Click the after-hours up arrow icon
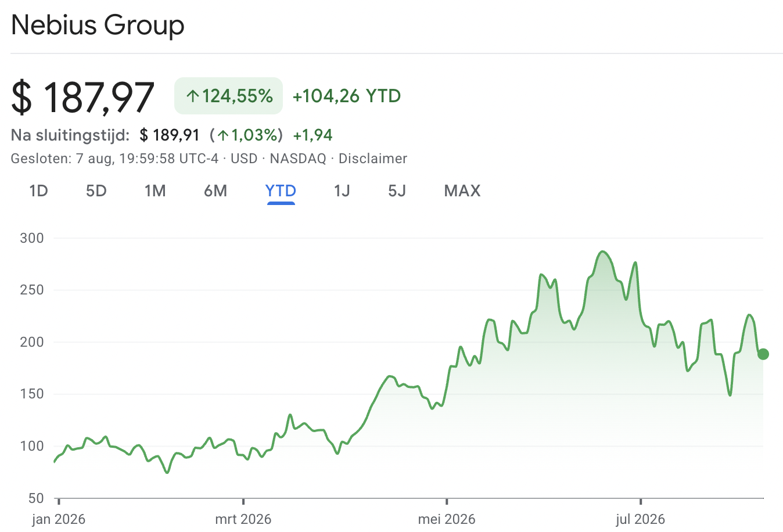Image resolution: width=783 pixels, height=532 pixels. click(x=223, y=136)
